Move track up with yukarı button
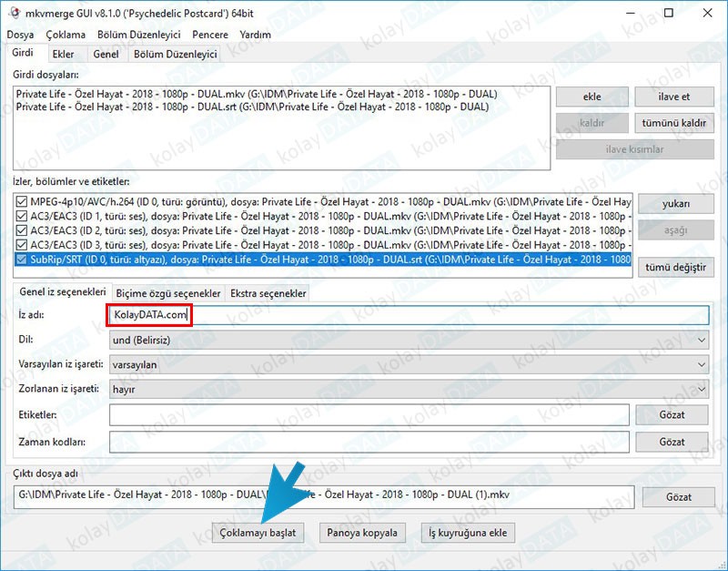Screen dimensions: 728x571 click(674, 203)
